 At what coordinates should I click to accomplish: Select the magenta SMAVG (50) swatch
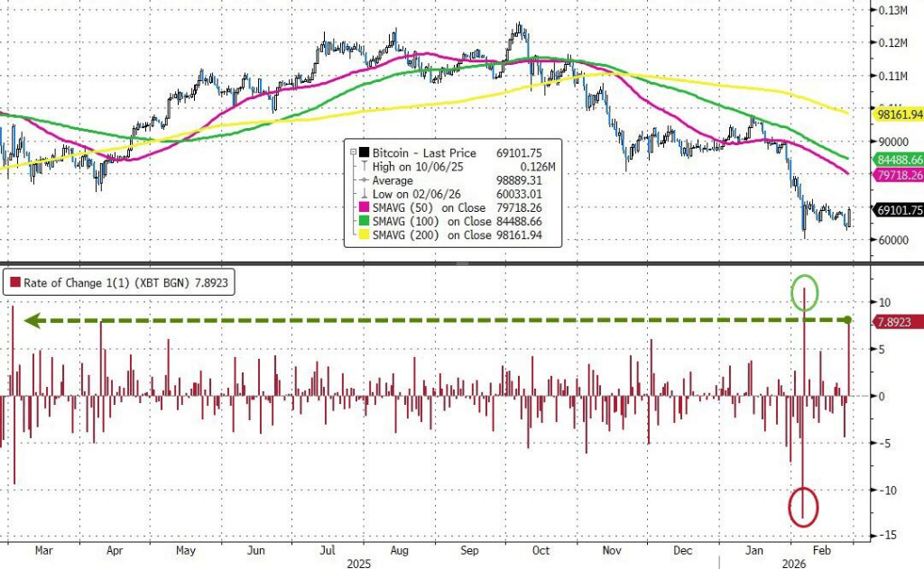point(364,206)
